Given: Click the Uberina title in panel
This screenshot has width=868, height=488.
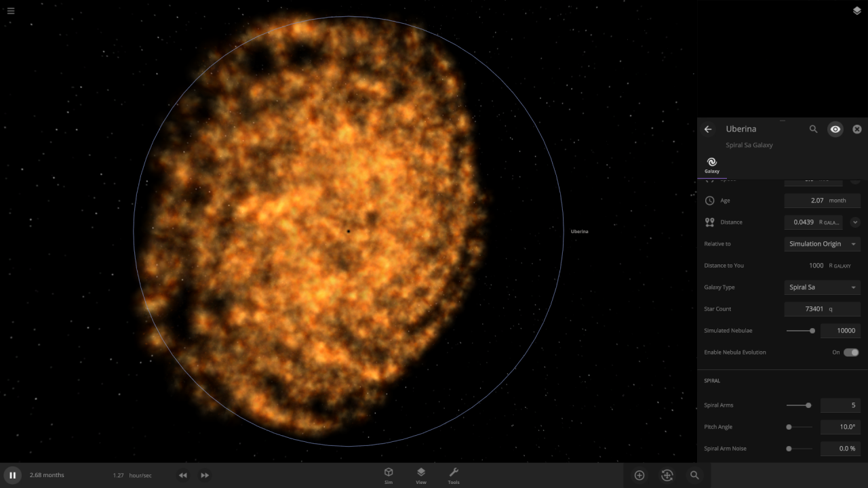Looking at the screenshot, I should coord(741,129).
